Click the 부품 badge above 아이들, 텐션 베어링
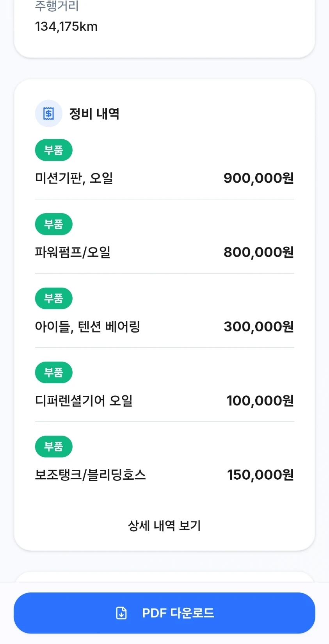This screenshot has height=644, width=329. 54,298
